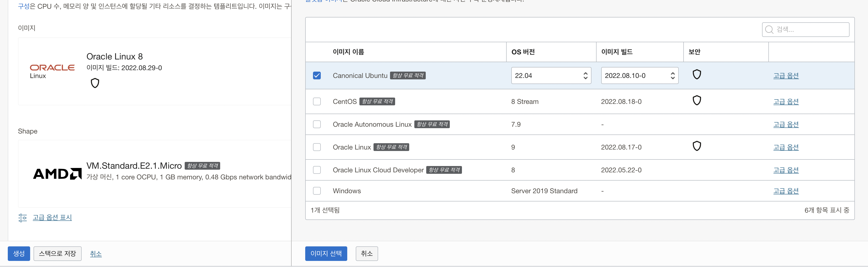
Task: Click the sliders icon beside 고급 옵션 표시
Action: [x=23, y=218]
